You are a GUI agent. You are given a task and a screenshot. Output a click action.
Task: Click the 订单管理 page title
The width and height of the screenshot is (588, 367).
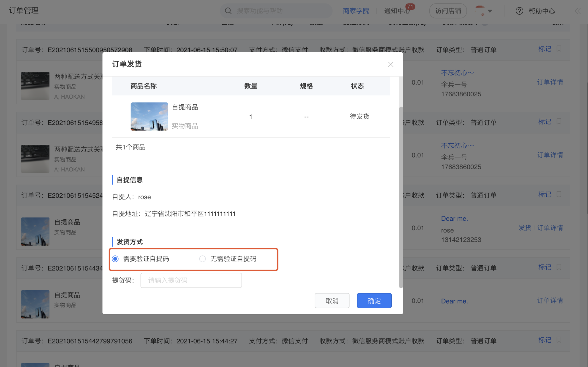24,11
